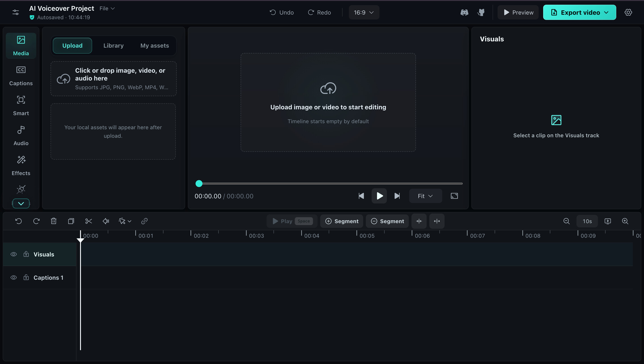Hide the Captions 1 track with eye icon

click(x=14, y=277)
